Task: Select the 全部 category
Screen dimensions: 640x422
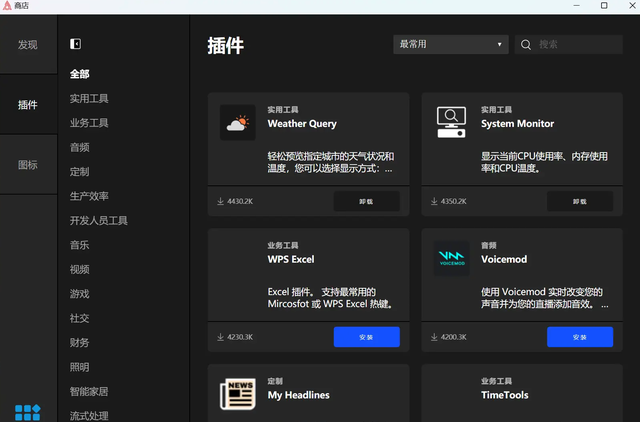Action: (x=80, y=74)
